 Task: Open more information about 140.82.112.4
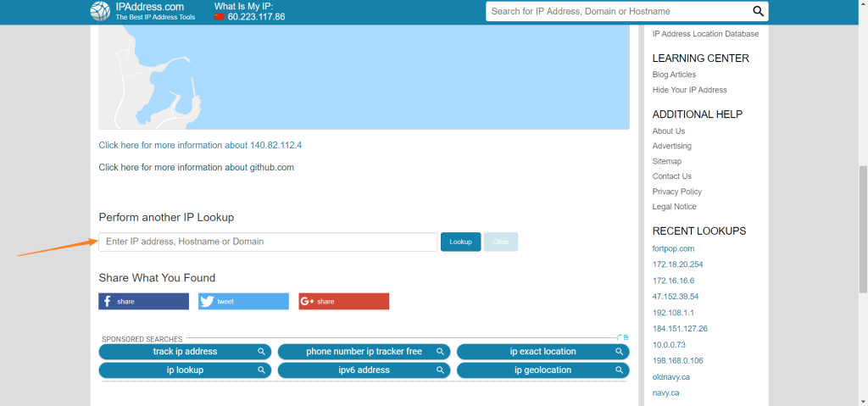[x=200, y=145]
